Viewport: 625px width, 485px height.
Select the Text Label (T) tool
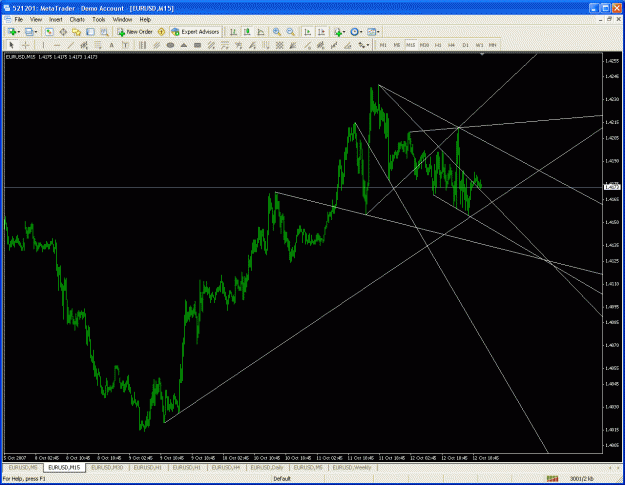click(125, 45)
